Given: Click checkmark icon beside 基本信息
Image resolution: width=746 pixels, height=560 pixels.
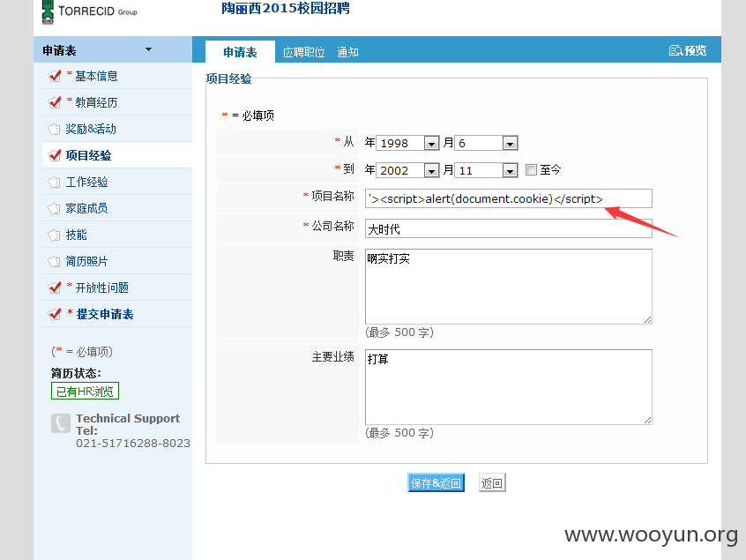Looking at the screenshot, I should (55, 76).
